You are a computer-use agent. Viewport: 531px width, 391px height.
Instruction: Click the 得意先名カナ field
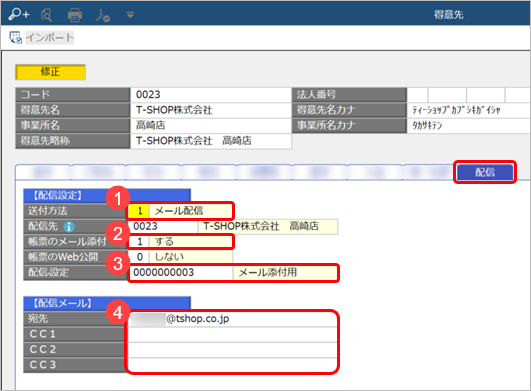pos(469,110)
